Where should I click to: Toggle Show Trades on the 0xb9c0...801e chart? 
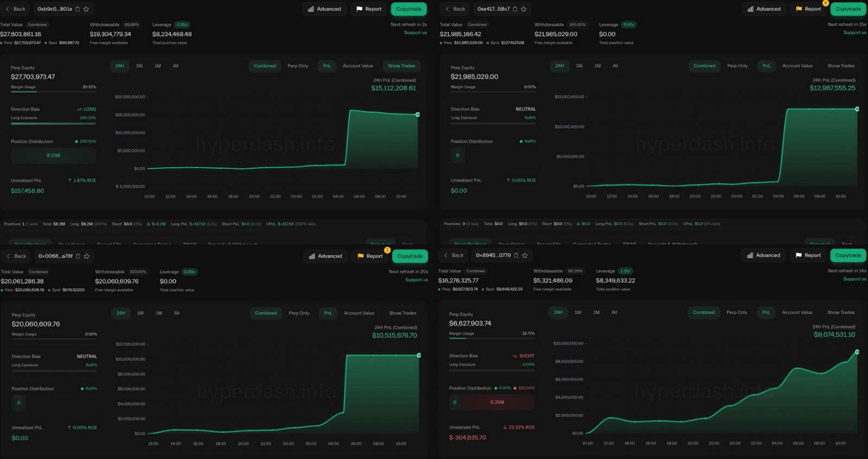pos(401,66)
